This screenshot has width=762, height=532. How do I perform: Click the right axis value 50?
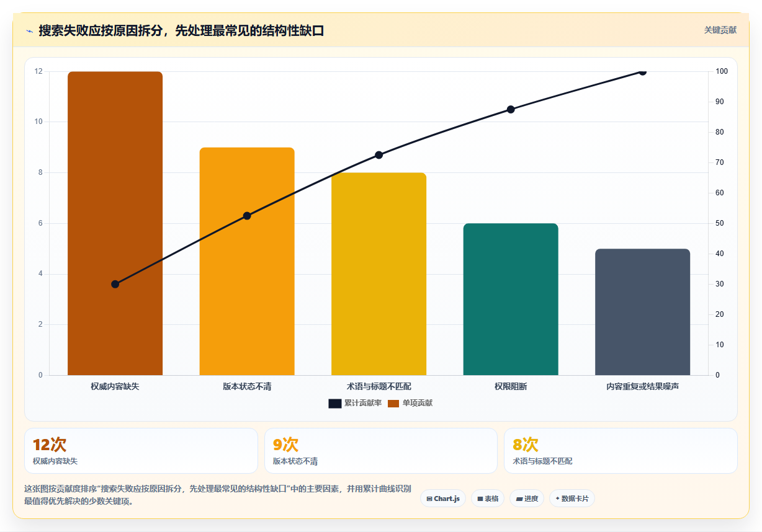click(x=720, y=223)
